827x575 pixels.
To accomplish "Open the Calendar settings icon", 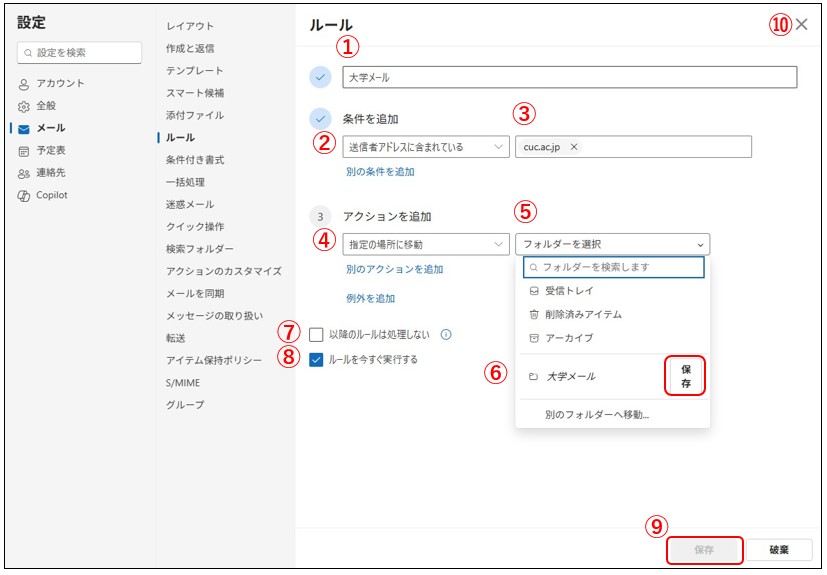I will (24, 150).
